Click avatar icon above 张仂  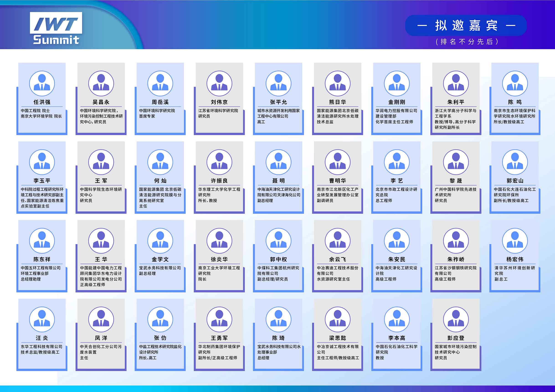pos(160,319)
